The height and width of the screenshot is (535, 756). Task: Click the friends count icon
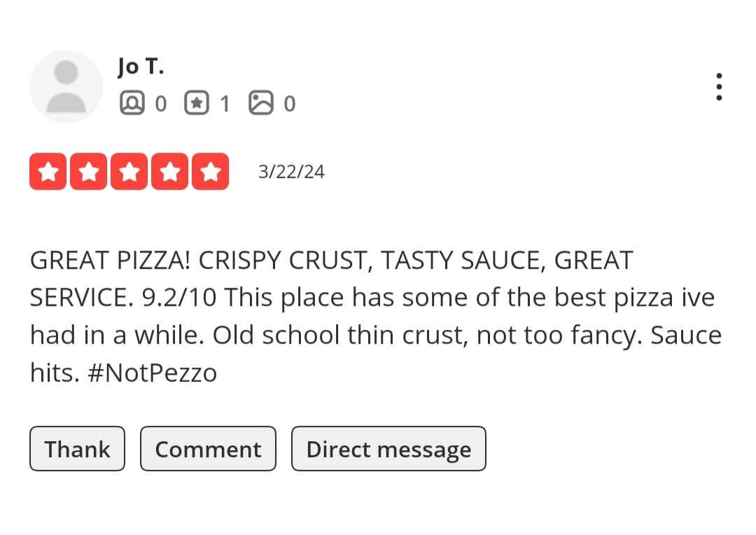click(x=131, y=104)
